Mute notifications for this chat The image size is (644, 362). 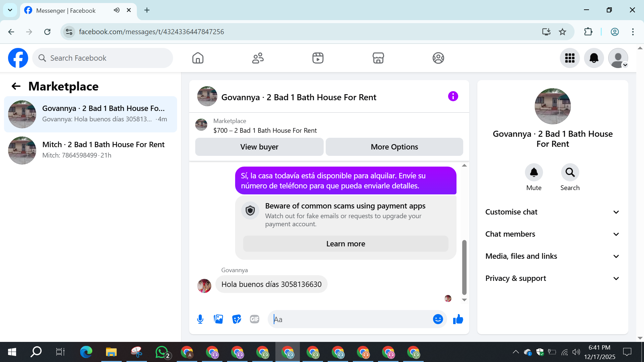click(x=534, y=173)
